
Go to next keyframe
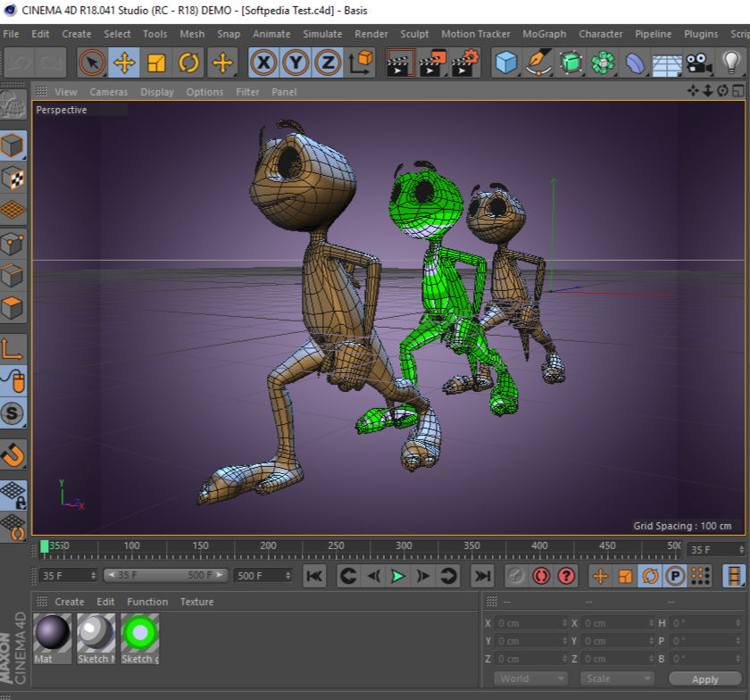point(447,576)
